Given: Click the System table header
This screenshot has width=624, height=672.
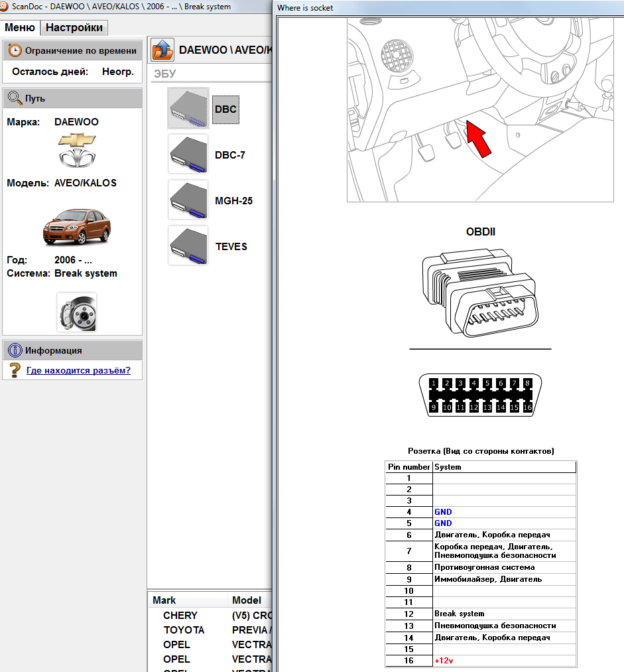Looking at the screenshot, I should pyautogui.click(x=504, y=467).
